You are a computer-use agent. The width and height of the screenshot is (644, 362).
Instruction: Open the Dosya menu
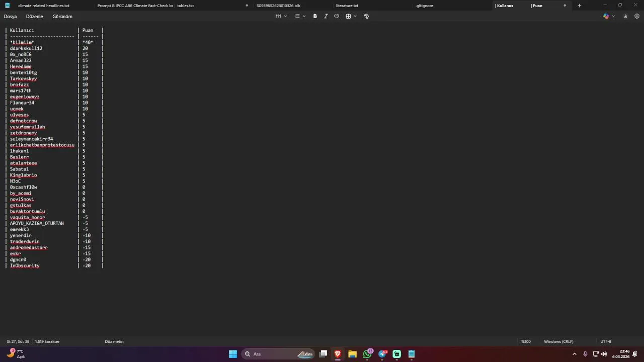pyautogui.click(x=11, y=16)
